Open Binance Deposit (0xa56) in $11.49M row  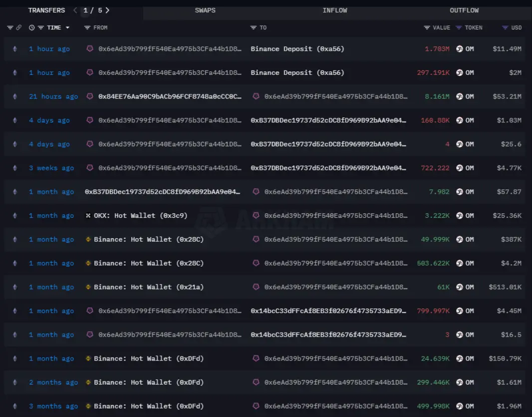297,49
